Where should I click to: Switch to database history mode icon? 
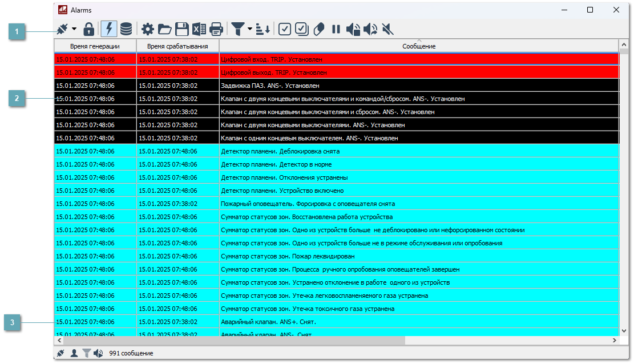(x=126, y=29)
